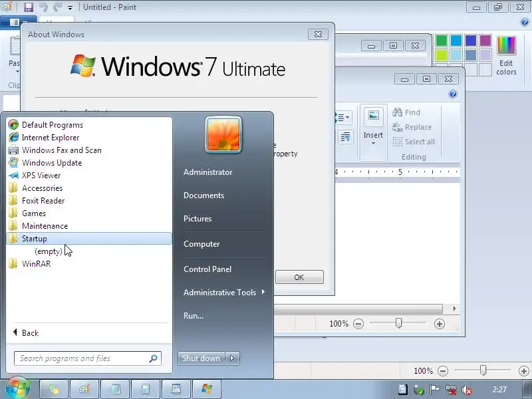Click Paint's status bar zoom out button

(443, 371)
